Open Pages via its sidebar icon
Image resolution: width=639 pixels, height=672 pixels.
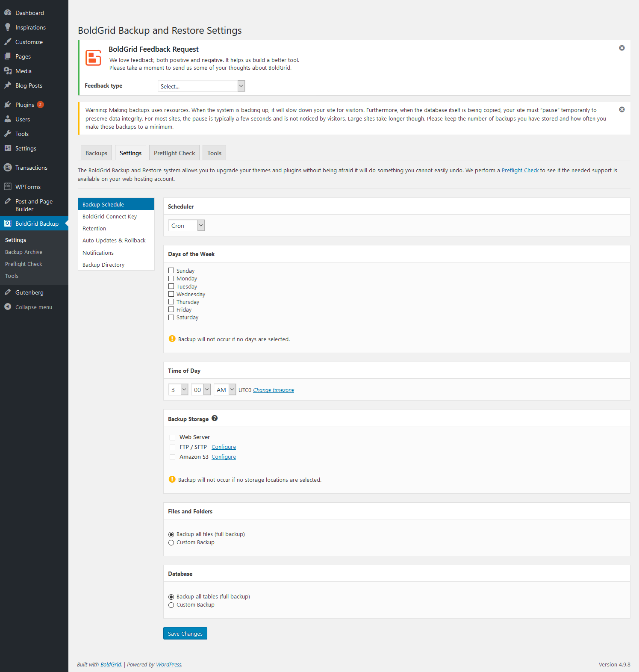8,56
